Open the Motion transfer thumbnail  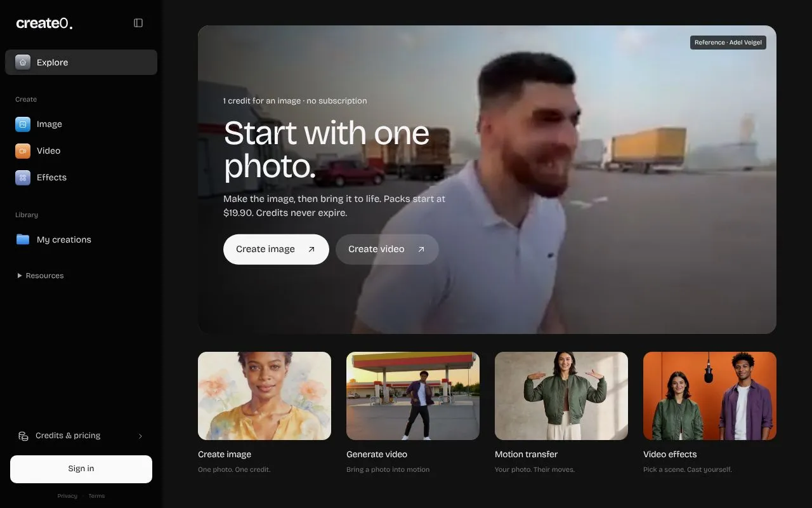pos(561,396)
